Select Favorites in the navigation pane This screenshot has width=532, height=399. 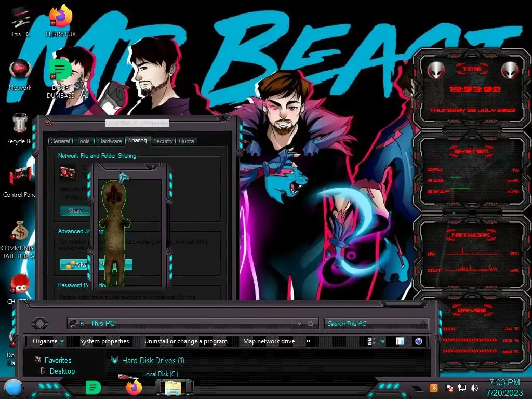58,360
